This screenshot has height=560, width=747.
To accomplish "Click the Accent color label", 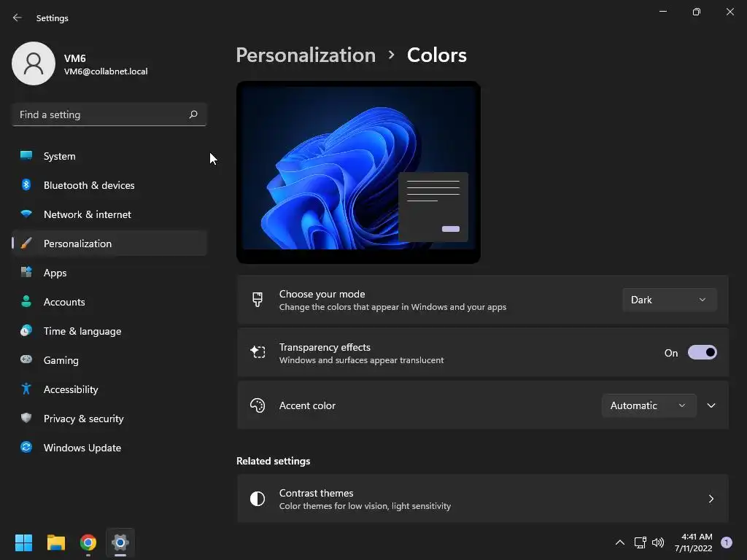I will [307, 405].
